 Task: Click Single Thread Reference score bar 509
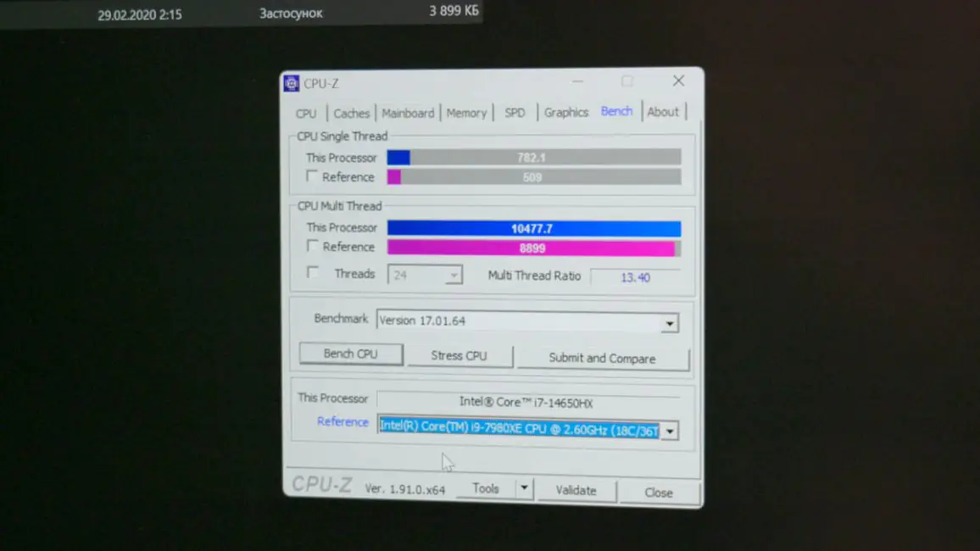(534, 177)
